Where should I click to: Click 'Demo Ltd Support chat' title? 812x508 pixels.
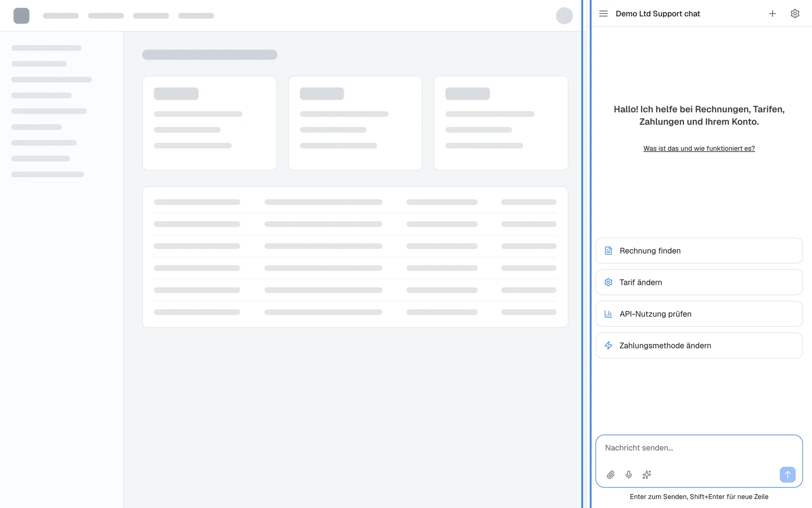click(658, 14)
